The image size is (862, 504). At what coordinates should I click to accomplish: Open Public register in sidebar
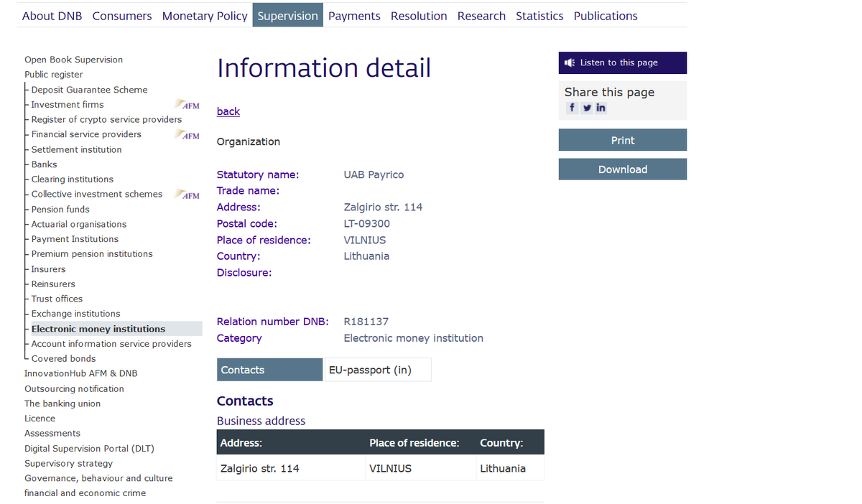(54, 75)
